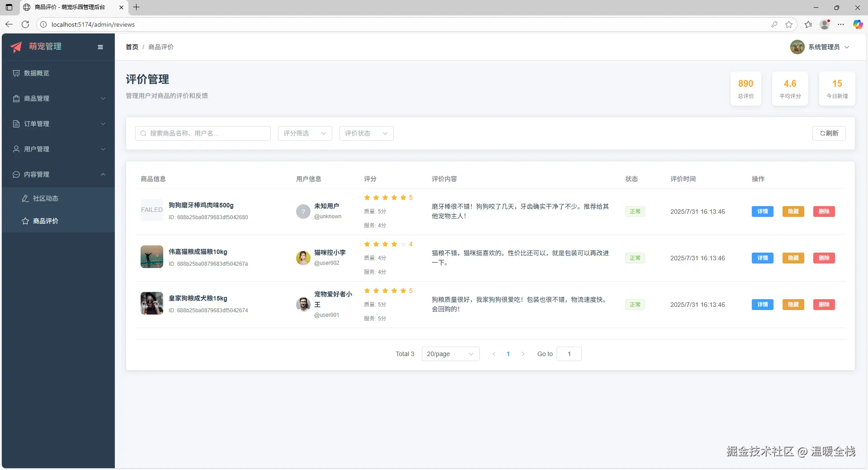Open 数据概览 dashboard menu
Viewport: 868px width, 470px height.
point(58,73)
